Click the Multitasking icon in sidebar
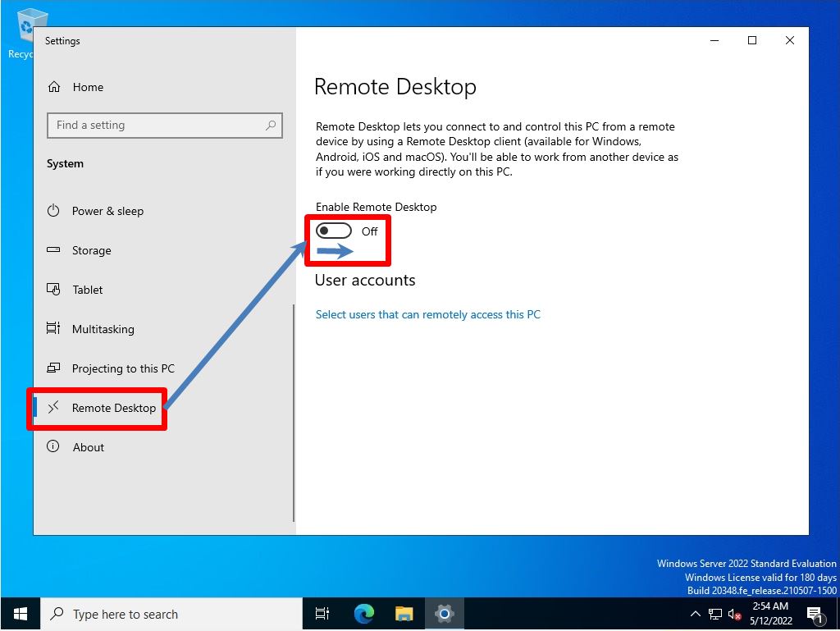Screen dimensions: 840x631 pyautogui.click(x=53, y=328)
